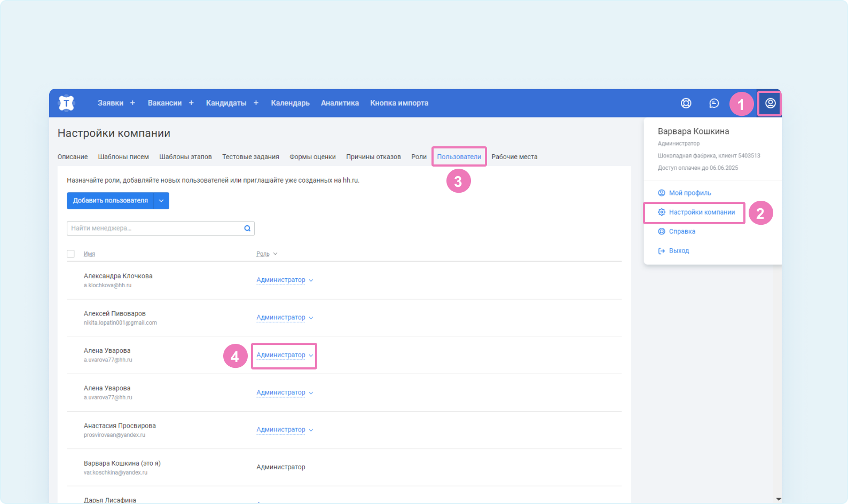Open the Вакансии menu
Image resolution: width=848 pixels, height=504 pixels.
click(164, 103)
